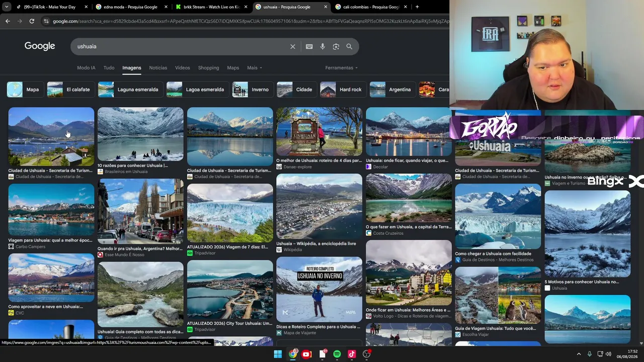
Task: Filter images by Hard rock chip
Action: (x=342, y=89)
